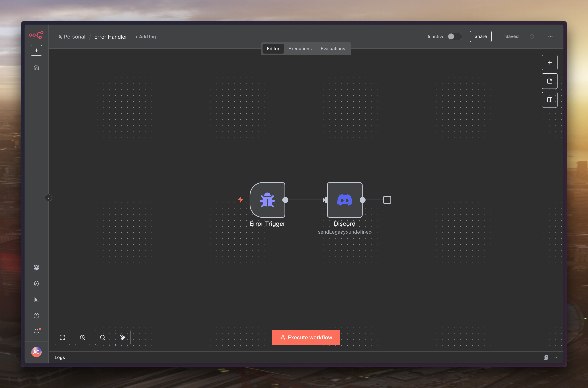This screenshot has height=388, width=588.
Task: Open the Variables icon in sidebar
Action: pyautogui.click(x=36, y=284)
